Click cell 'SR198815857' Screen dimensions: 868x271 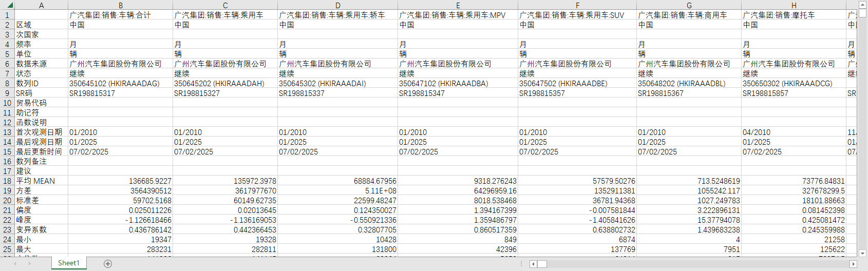(794, 93)
